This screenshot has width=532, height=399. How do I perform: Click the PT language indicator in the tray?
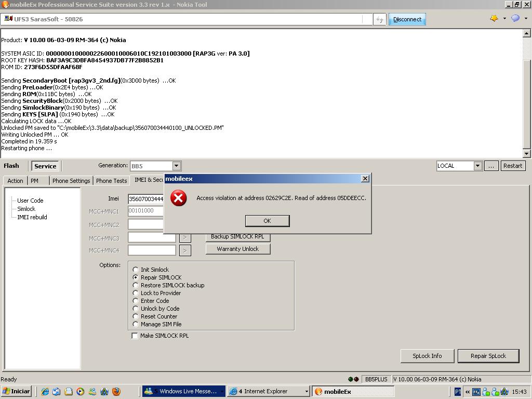point(458,392)
